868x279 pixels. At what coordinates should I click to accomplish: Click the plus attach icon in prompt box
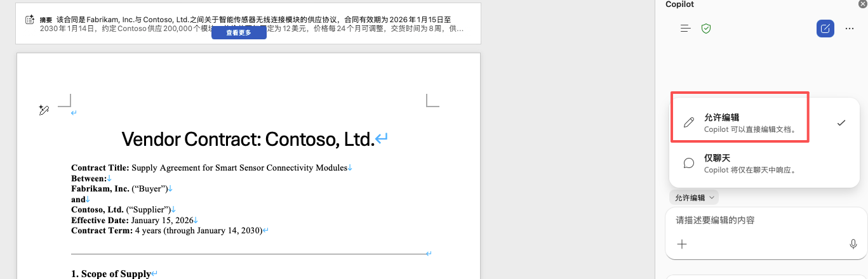pyautogui.click(x=682, y=244)
